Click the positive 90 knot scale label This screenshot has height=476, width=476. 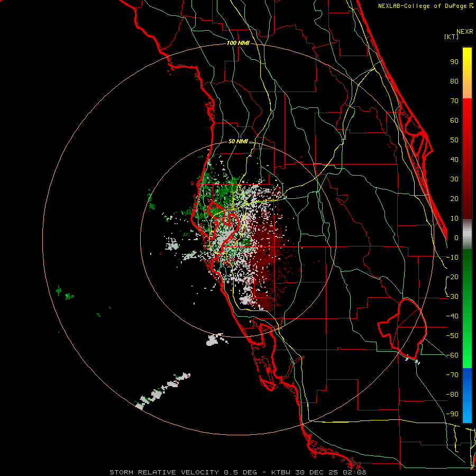(x=454, y=62)
